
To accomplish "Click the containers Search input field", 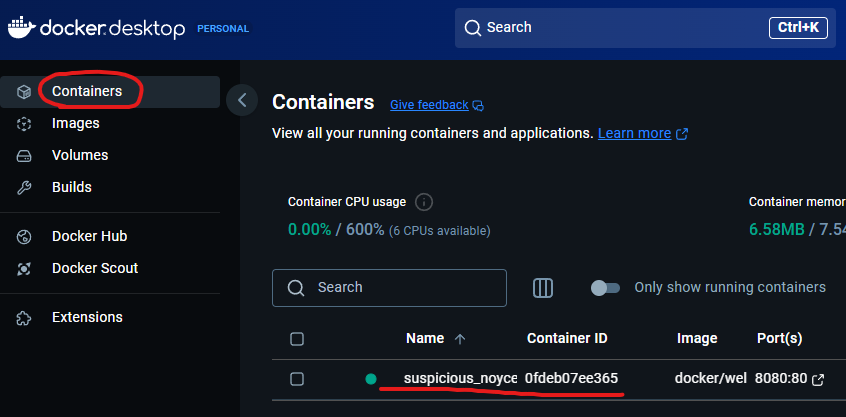I will pos(390,288).
